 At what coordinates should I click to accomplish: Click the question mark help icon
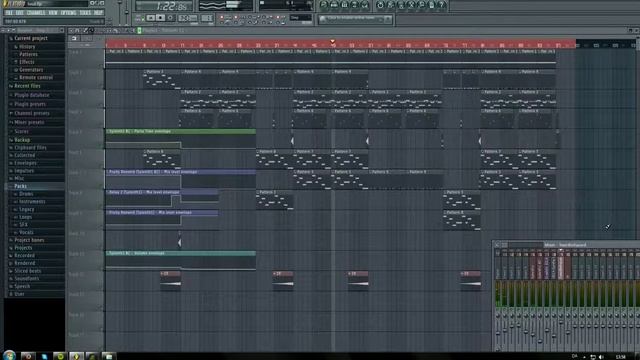coord(442,5)
